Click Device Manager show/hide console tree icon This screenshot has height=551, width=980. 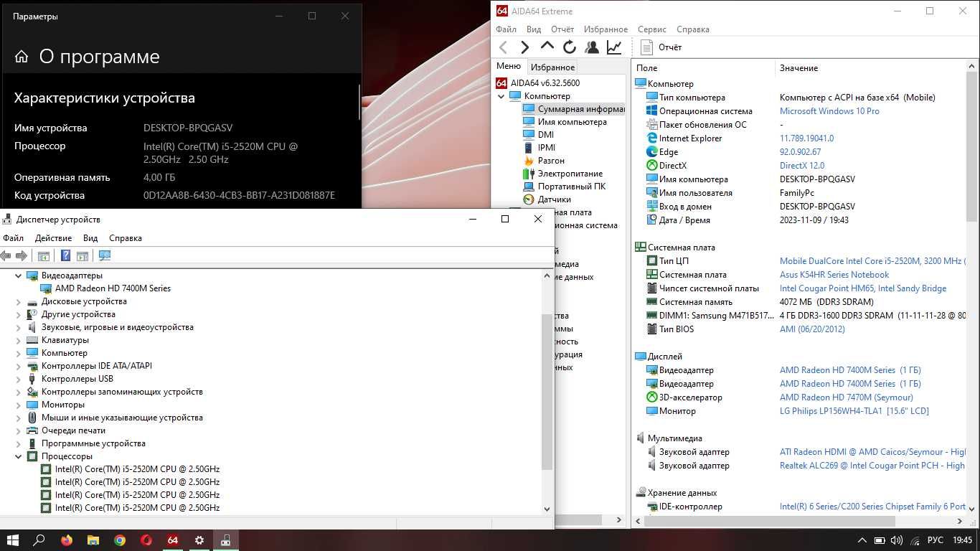point(43,255)
